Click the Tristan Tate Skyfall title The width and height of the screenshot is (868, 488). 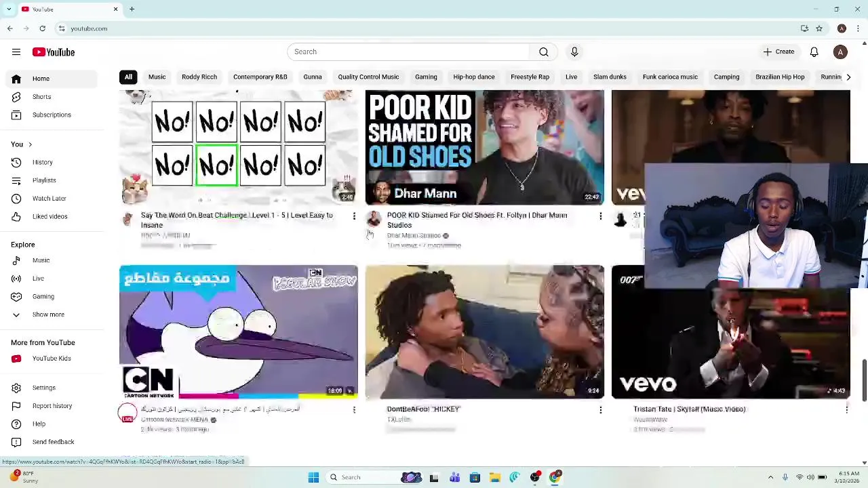(x=689, y=409)
